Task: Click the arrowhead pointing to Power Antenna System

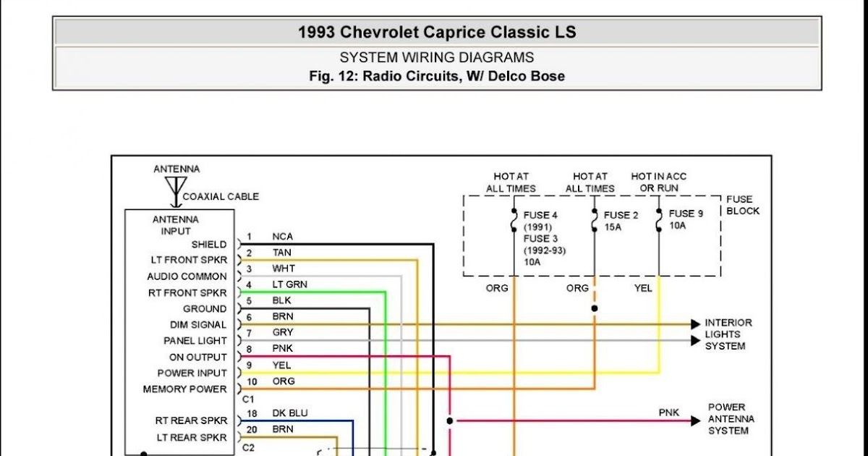Action: 695,421
